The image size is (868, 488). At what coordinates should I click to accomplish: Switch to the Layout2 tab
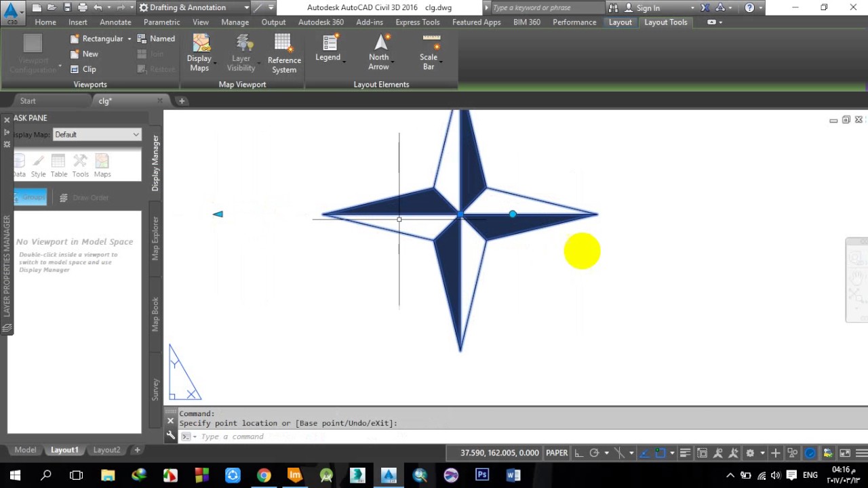tap(106, 450)
